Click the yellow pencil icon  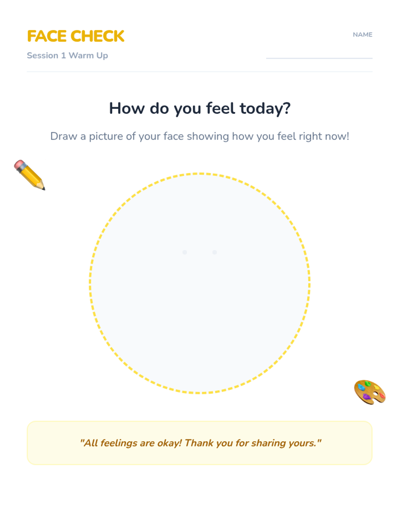[30, 175]
